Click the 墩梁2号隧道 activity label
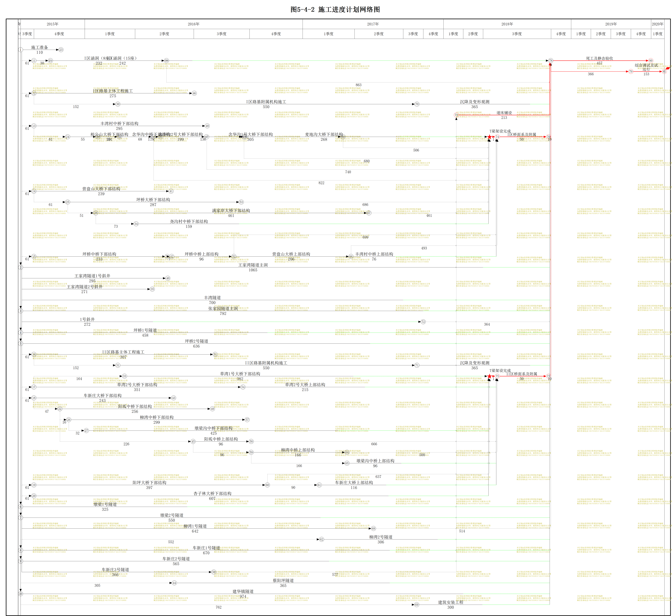 (x=172, y=515)
